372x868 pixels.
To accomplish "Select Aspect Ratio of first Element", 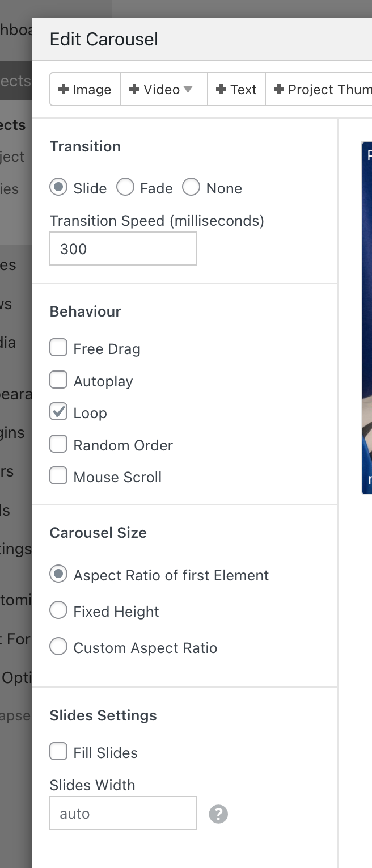I will click(x=58, y=575).
